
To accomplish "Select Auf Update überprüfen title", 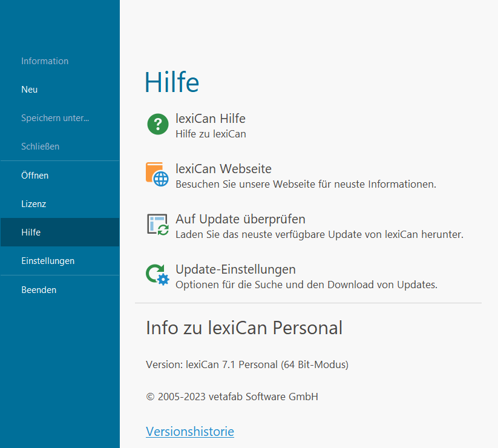I will pos(240,219).
